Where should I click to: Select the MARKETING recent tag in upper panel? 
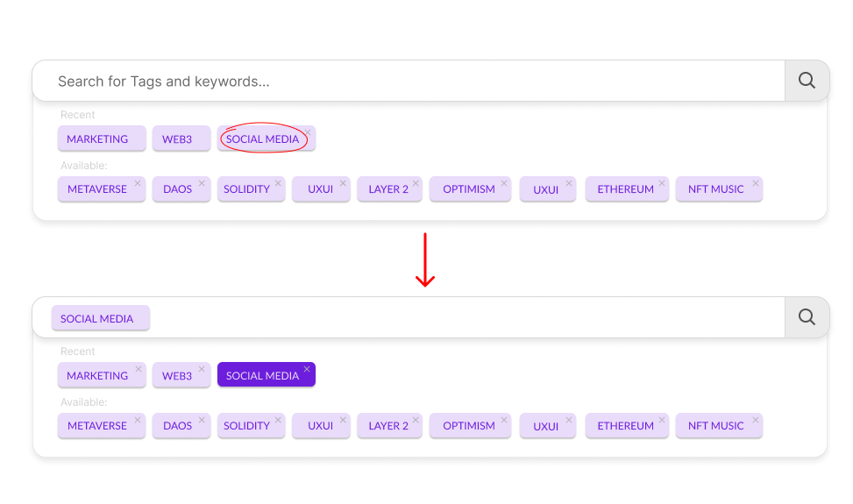96,139
